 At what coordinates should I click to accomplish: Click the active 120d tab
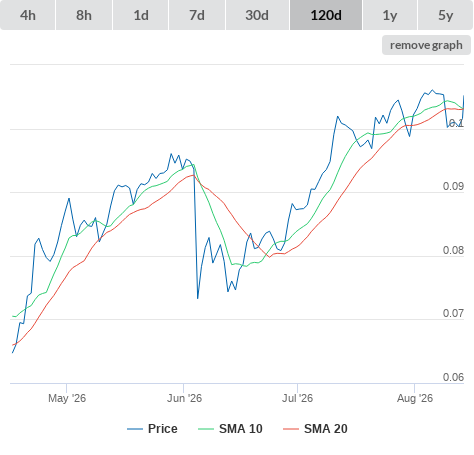[326, 15]
